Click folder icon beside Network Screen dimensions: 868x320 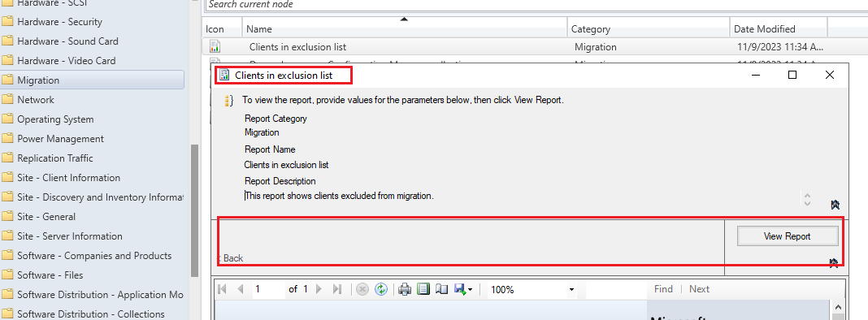pos(7,100)
